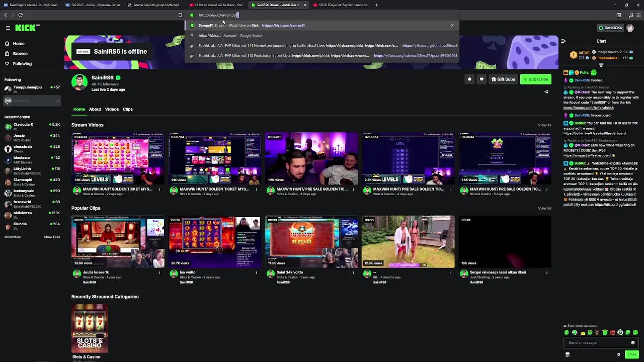Go to Home in the sidebar
The height and width of the screenshot is (362, 644).
19,44
